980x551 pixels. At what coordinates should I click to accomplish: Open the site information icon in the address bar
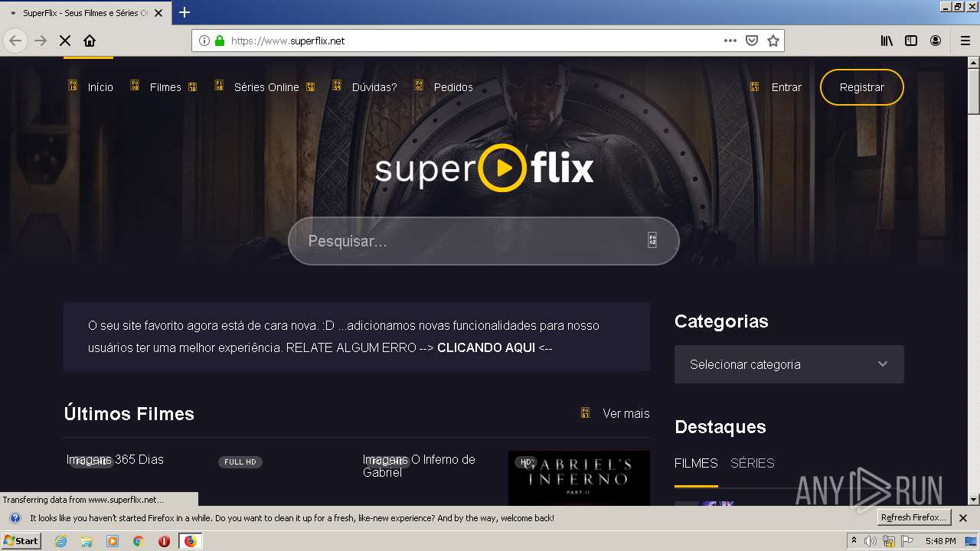tap(204, 41)
